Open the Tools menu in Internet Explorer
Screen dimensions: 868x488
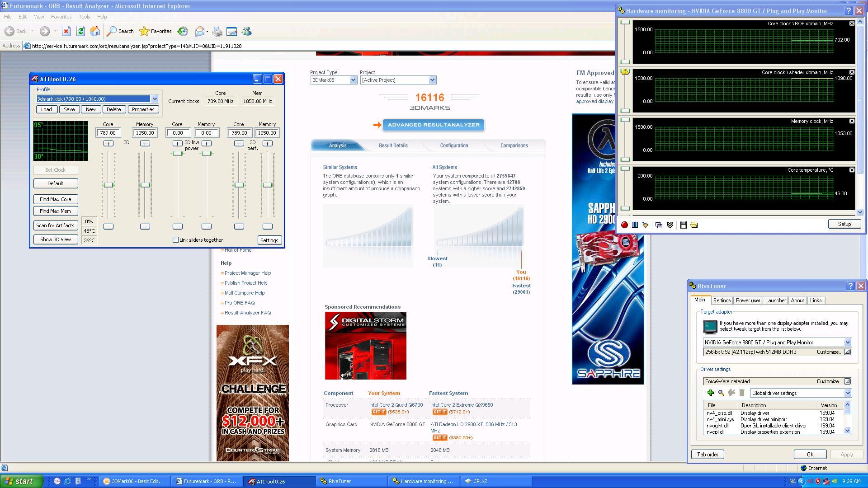tap(84, 17)
